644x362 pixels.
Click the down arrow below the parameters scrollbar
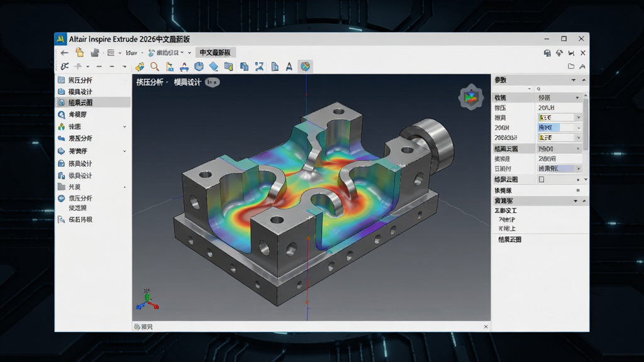pyautogui.click(x=586, y=179)
